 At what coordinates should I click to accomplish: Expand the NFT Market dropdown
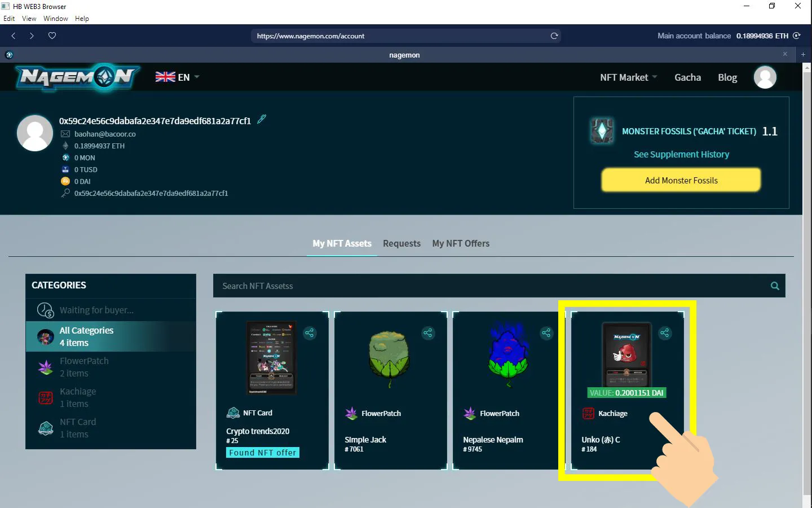point(628,77)
